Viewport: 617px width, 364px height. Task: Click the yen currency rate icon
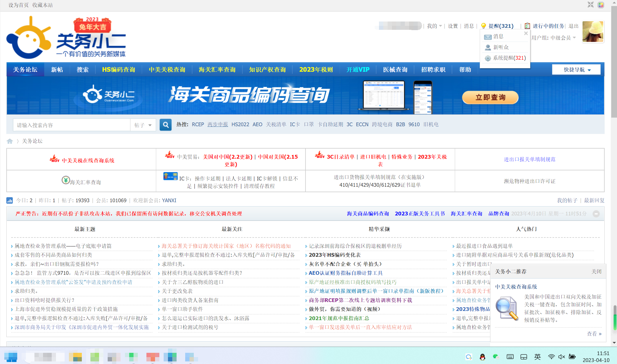[x=66, y=180]
